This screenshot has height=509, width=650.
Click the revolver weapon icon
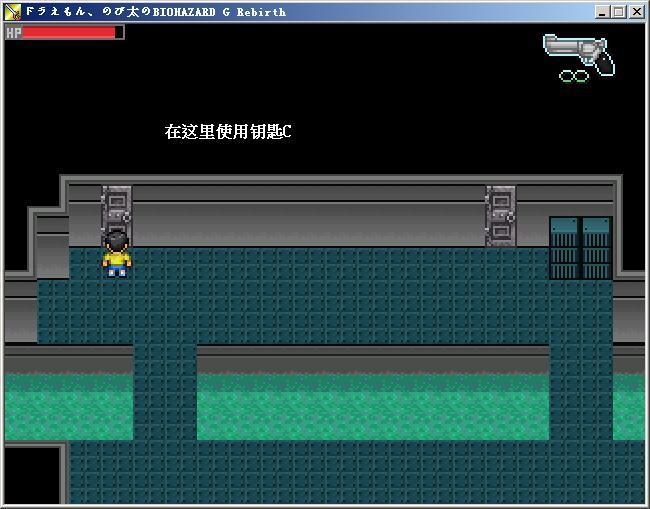click(579, 55)
